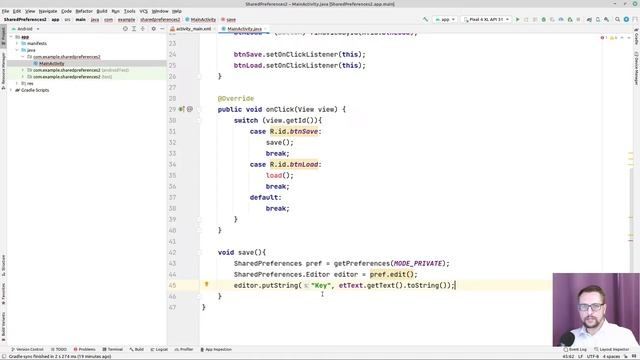
Task: Click Expand All icon in Project panel
Action: point(134,29)
